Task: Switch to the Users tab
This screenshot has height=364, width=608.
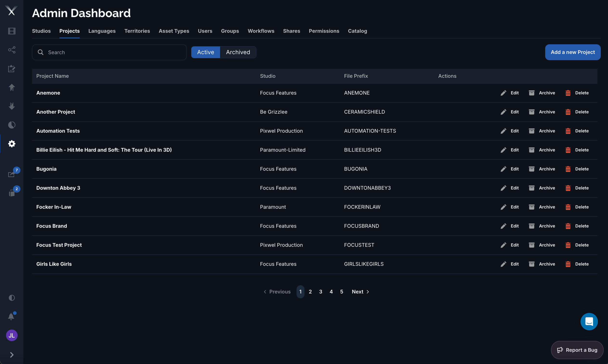Action: (x=205, y=31)
